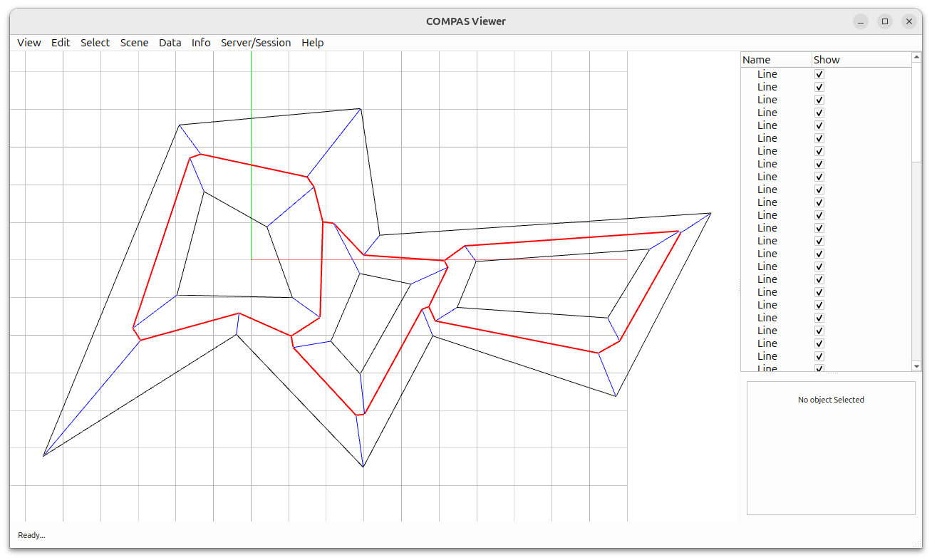Open the Select menu
The image size is (932, 560).
(x=95, y=43)
